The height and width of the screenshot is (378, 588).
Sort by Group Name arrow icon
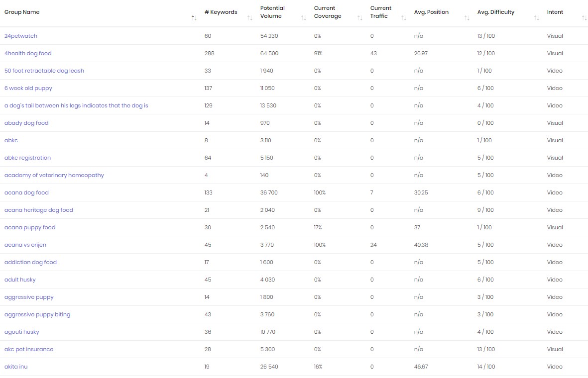[194, 17]
